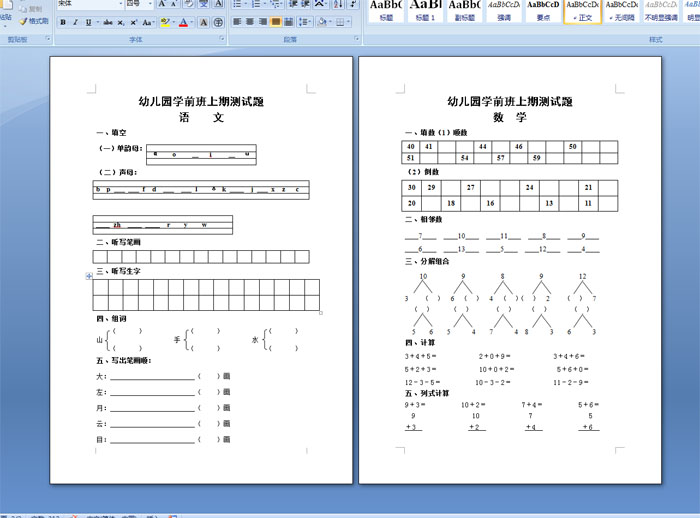Screen dimensions: 700x518
Task: Align text to the left
Action: coord(237,22)
